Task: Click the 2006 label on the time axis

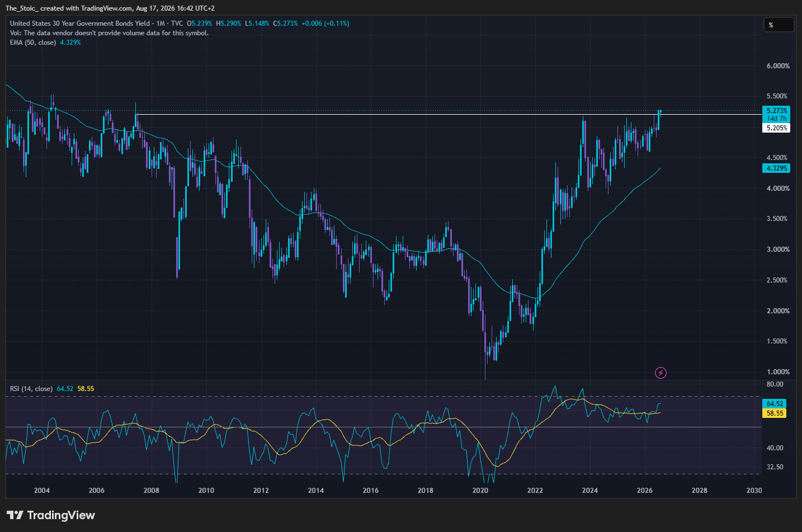Action: point(97,491)
